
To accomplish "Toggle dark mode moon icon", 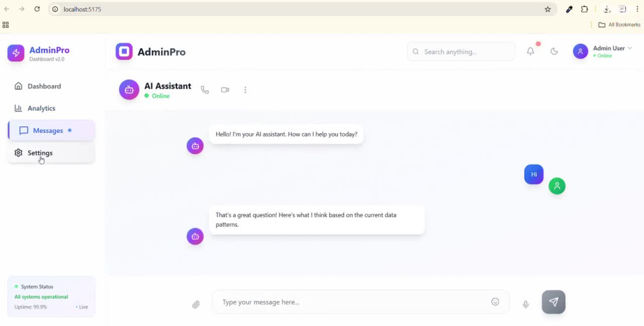I will pos(554,52).
